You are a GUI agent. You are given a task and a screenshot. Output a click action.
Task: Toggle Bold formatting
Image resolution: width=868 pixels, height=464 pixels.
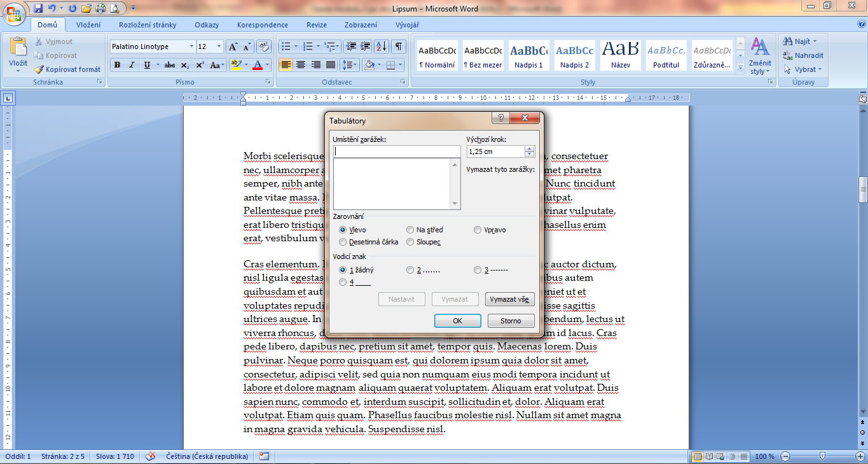[117, 65]
